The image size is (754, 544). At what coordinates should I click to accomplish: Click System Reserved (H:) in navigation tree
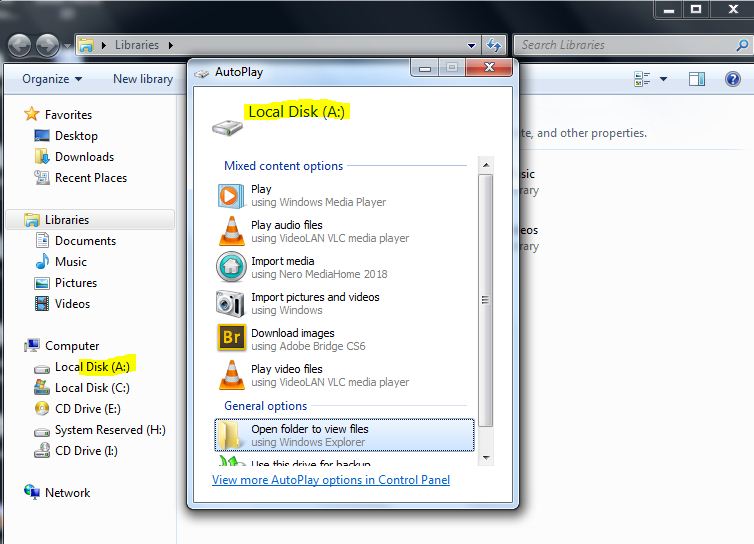[x=110, y=430]
